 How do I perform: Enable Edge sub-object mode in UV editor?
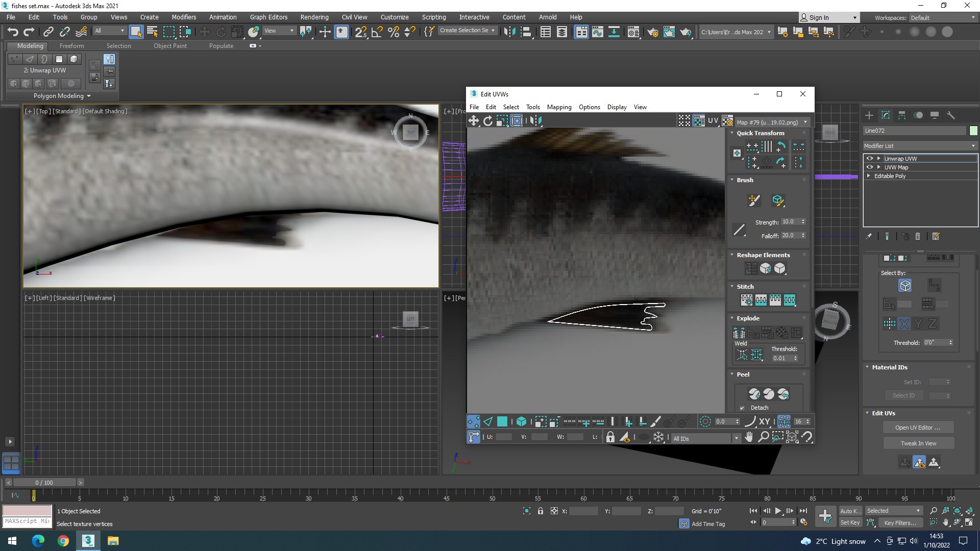point(488,421)
